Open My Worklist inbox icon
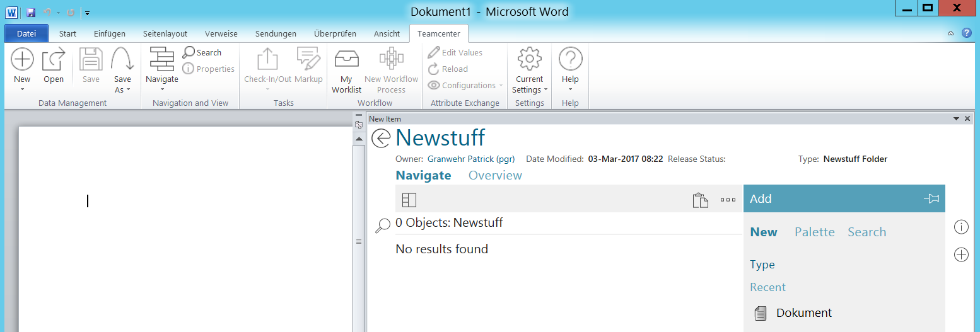980x332 pixels. click(346, 60)
